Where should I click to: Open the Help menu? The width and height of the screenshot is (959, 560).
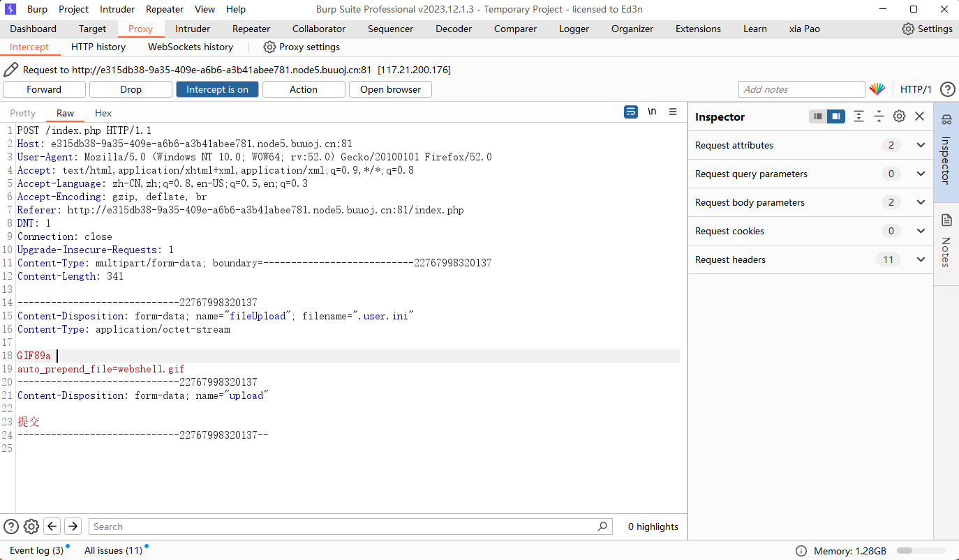236,9
